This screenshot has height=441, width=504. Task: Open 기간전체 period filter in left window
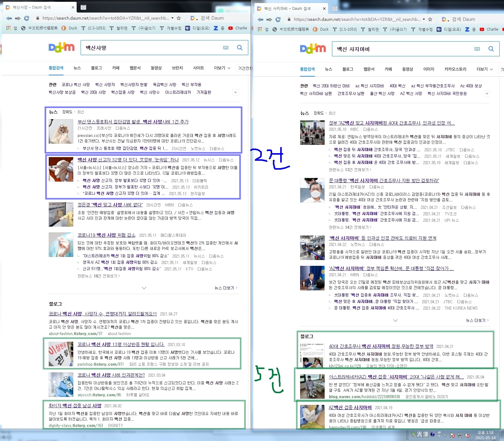tap(244, 68)
